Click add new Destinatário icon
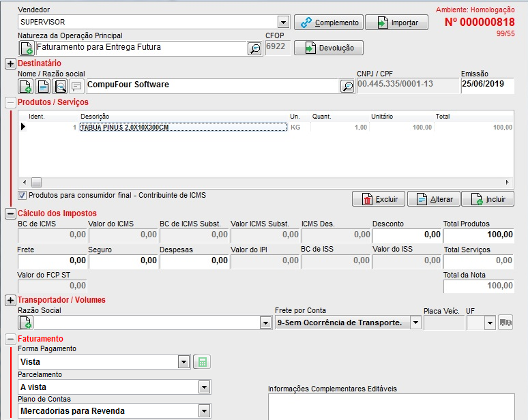 pyautogui.click(x=26, y=86)
